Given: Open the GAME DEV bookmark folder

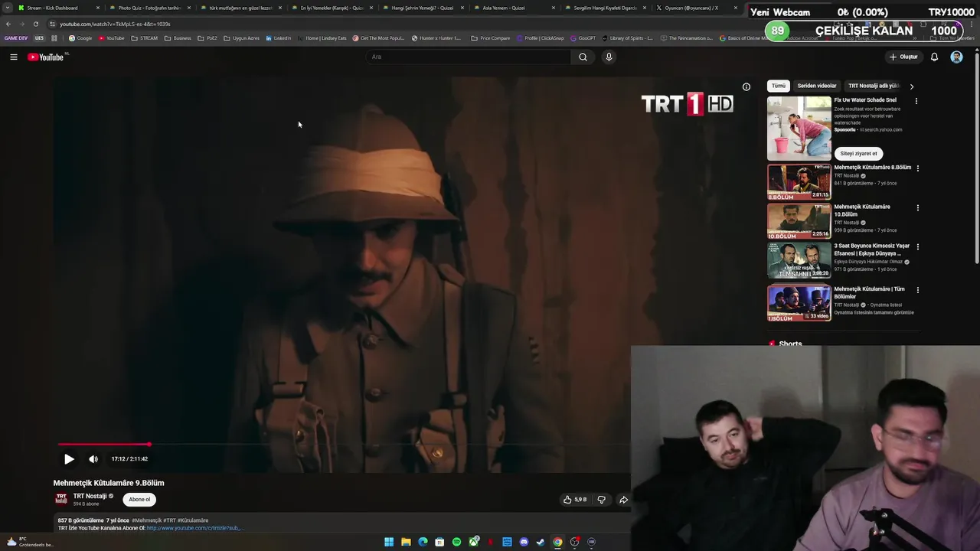Looking at the screenshot, I should point(15,37).
